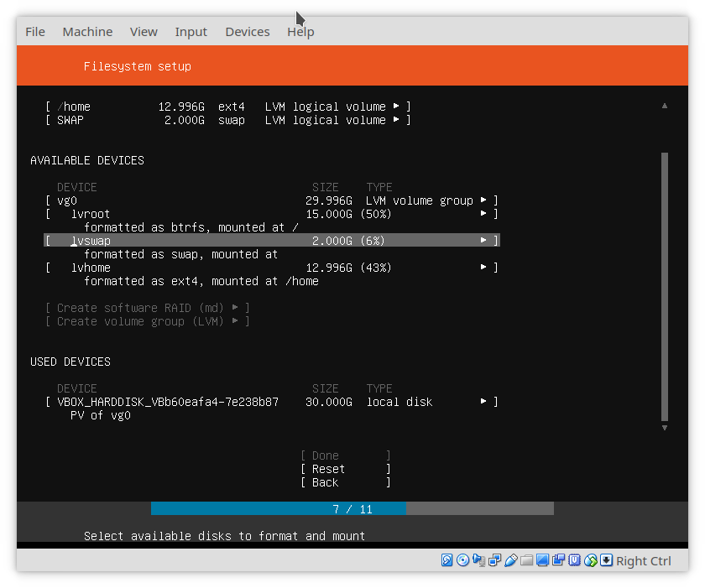Click the shared folders status icon

tap(526, 560)
